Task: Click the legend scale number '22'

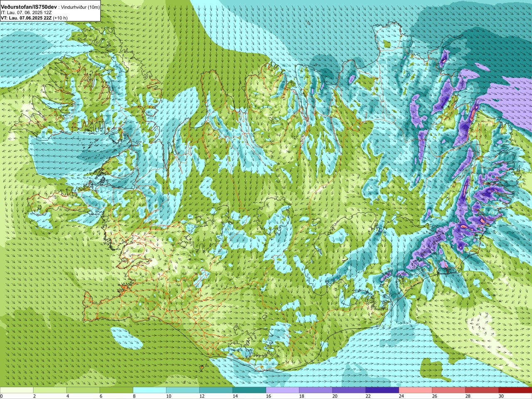Action: click(368, 396)
